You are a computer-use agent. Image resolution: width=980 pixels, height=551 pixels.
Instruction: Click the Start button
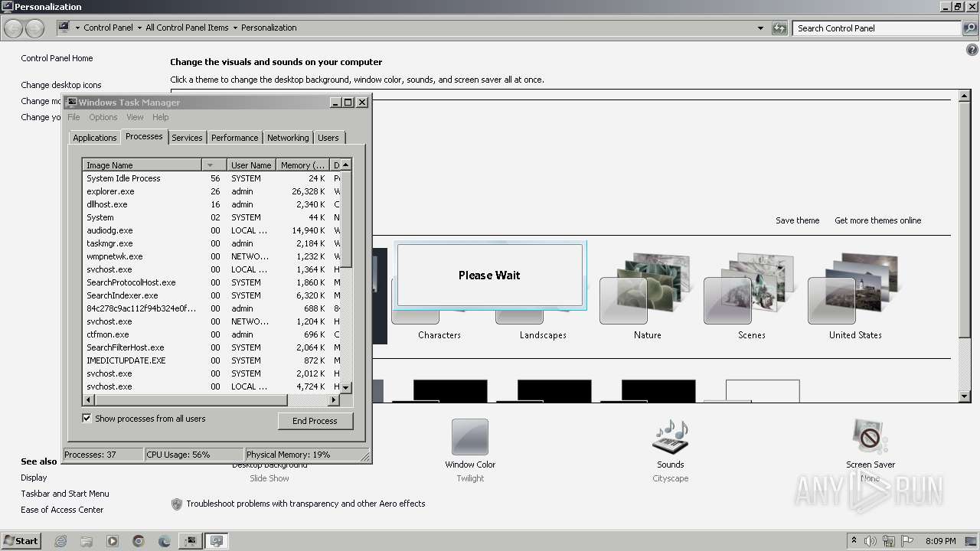click(x=21, y=541)
